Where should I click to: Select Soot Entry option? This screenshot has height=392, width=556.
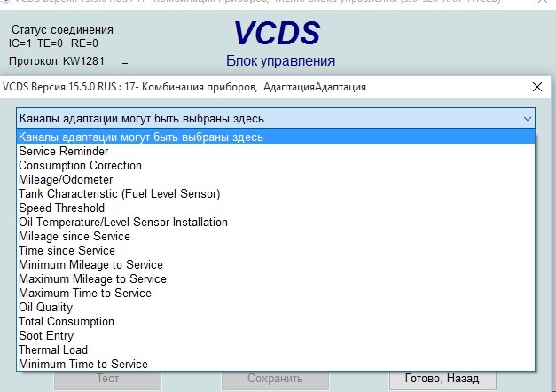coord(276,335)
